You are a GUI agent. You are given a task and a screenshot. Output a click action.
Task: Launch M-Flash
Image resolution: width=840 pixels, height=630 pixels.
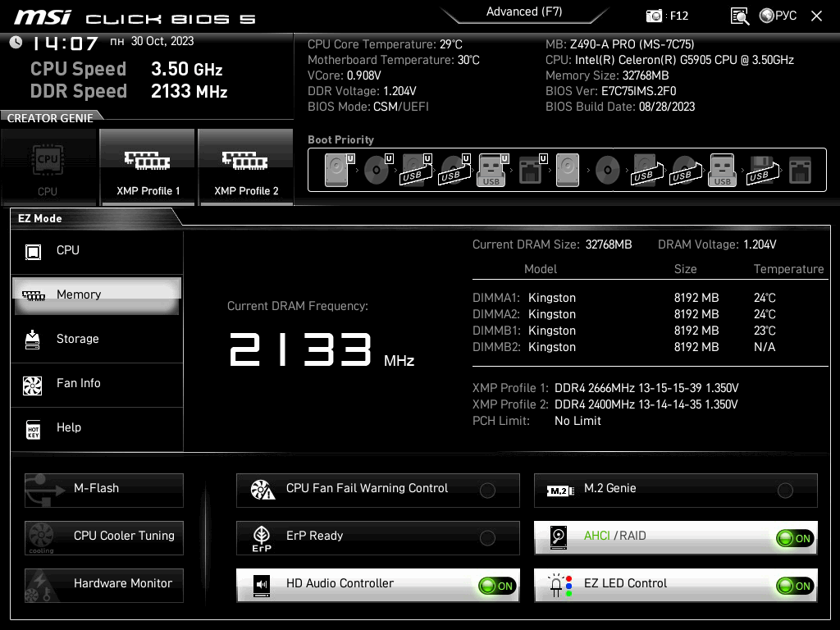104,491
